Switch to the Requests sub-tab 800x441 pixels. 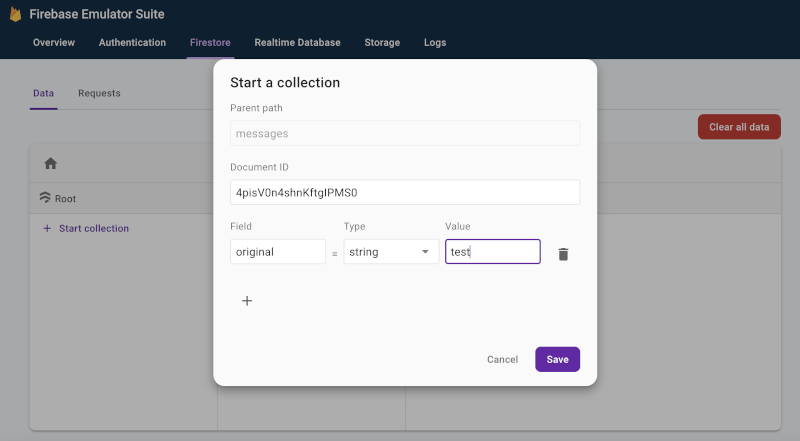tap(99, 93)
